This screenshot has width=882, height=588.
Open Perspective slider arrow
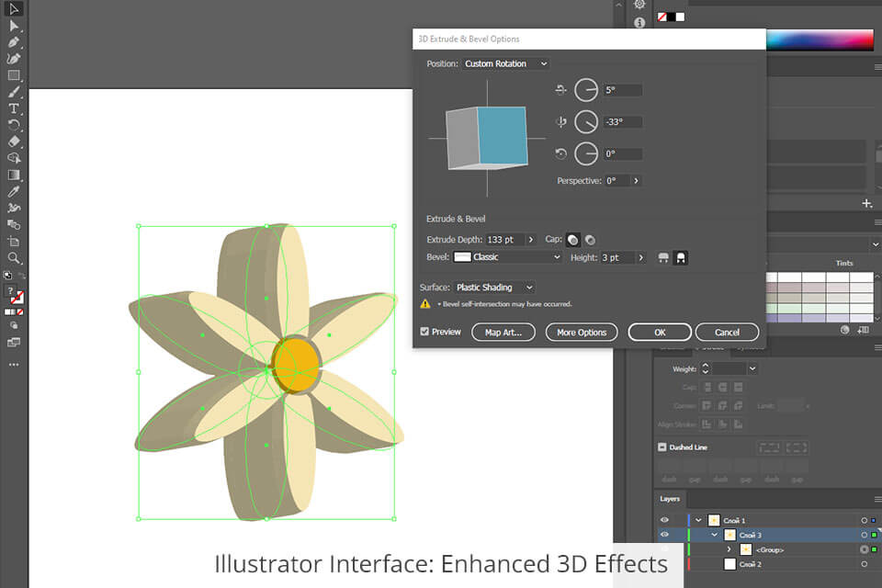[x=636, y=181]
